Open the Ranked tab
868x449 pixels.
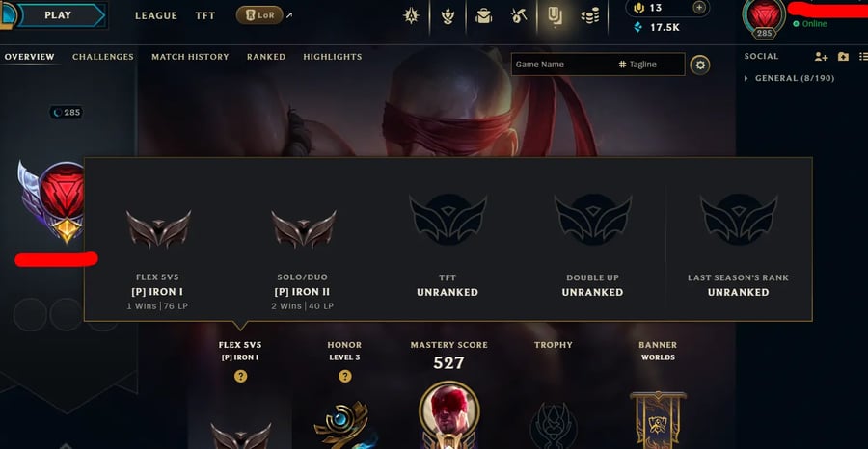coord(266,57)
